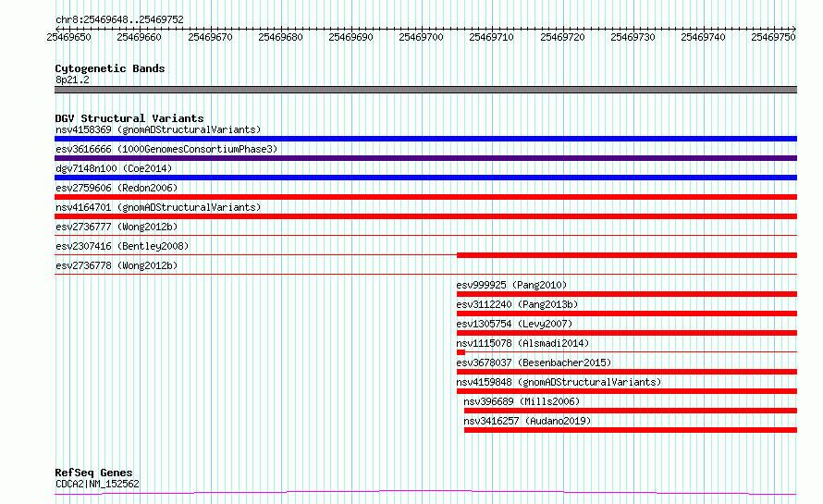
Task: Select the red bar of esv3678037
Action: [x=627, y=372]
